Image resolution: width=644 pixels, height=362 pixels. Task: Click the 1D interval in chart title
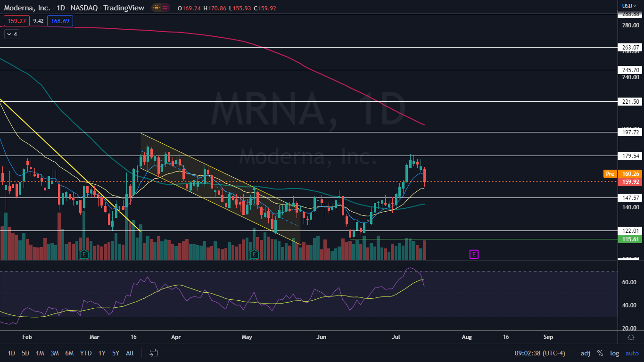point(60,8)
